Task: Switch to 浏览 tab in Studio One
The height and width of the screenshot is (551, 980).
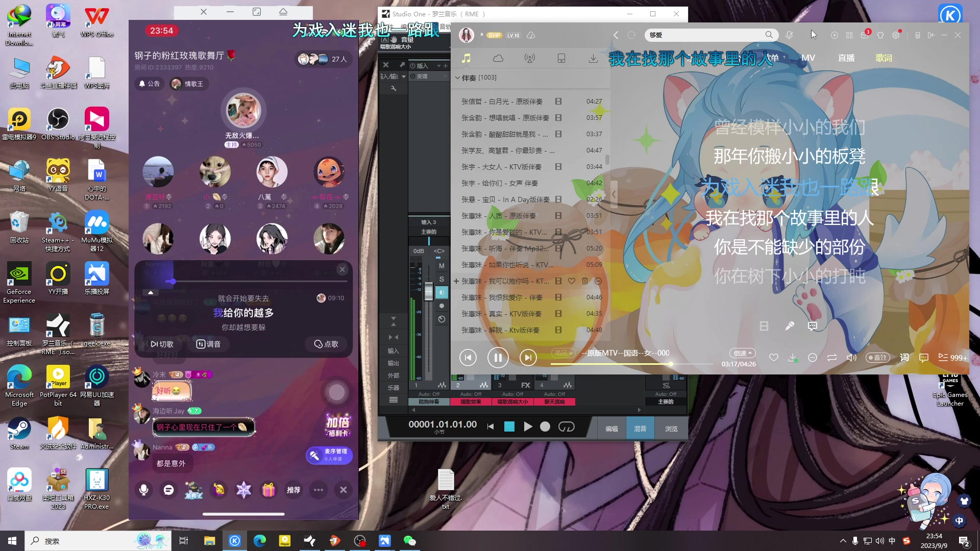Action: point(671,429)
